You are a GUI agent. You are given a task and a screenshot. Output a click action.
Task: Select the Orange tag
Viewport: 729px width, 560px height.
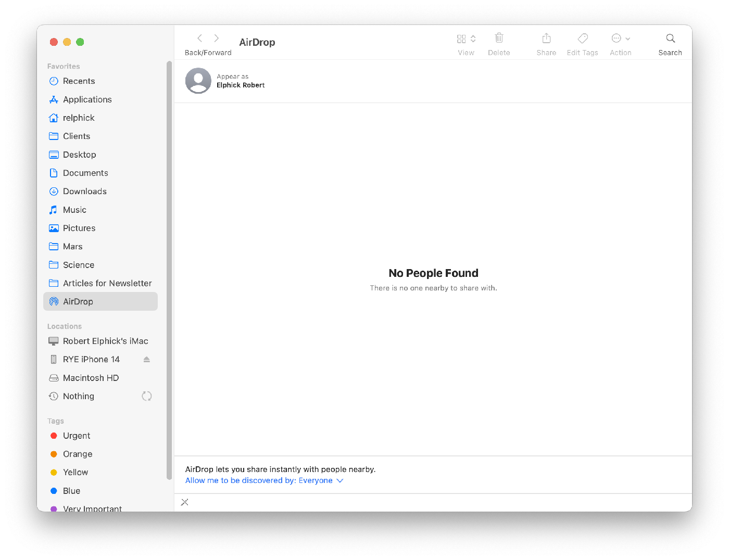point(100,454)
